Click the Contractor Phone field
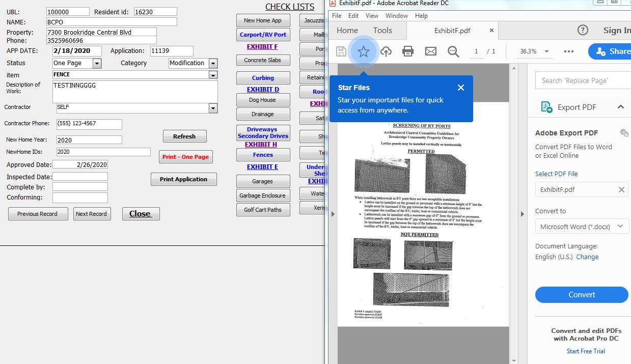The height and width of the screenshot is (364, 631). 89,124
